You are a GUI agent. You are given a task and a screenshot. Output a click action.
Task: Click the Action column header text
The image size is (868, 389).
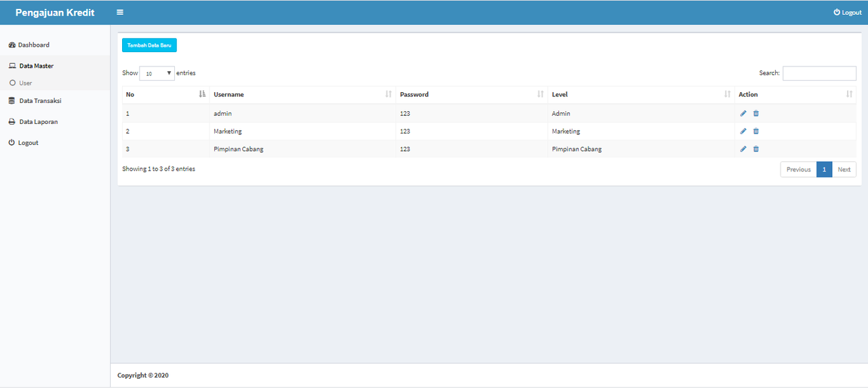coord(748,94)
